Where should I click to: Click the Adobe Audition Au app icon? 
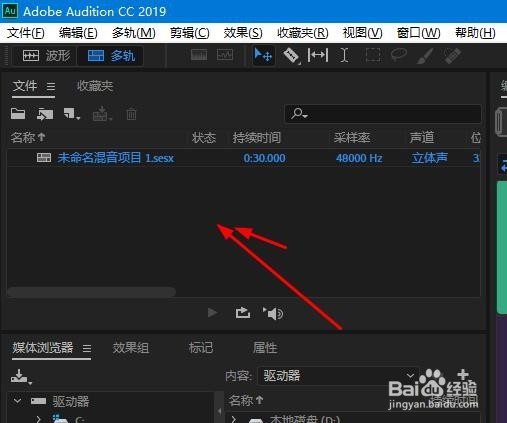pyautogui.click(x=10, y=11)
